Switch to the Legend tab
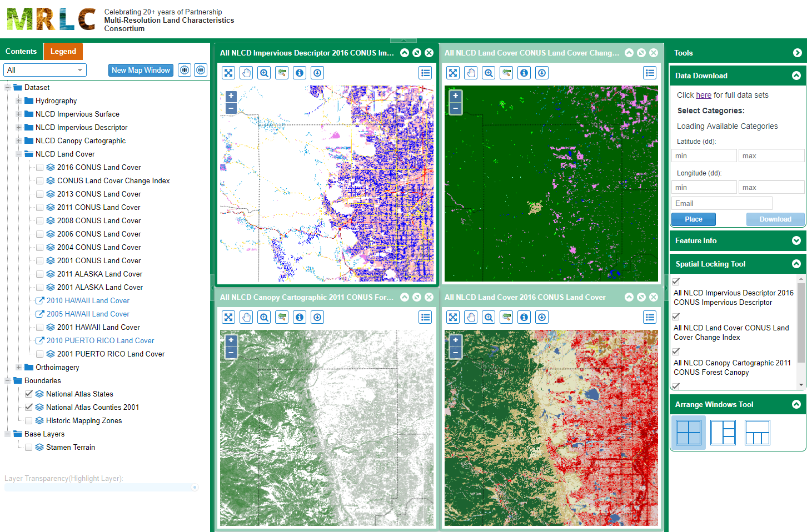Viewport: 807px width, 532px height. tap(63, 51)
